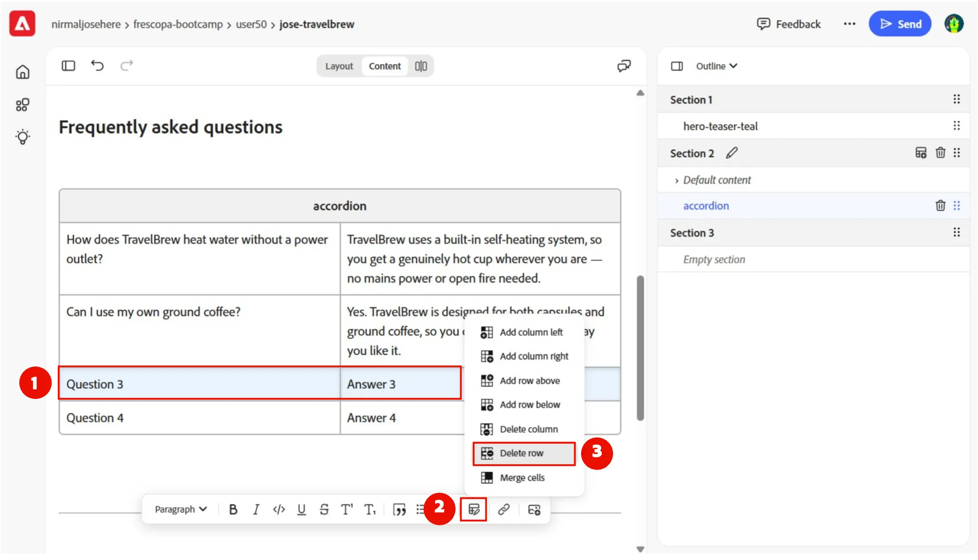Open the apps grid icon in sidebar
Image resolution: width=978 pixels, height=560 pixels.
(22, 105)
